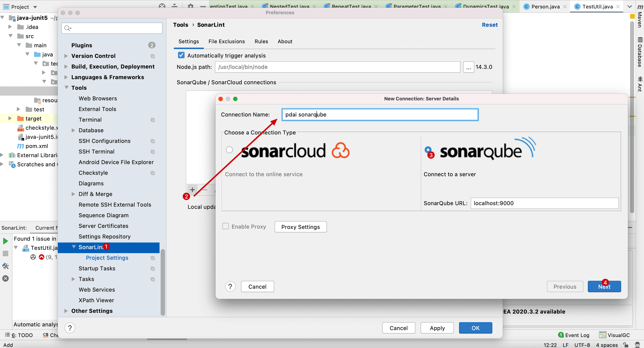Click the help icon in New Connection dialog

pos(230,286)
